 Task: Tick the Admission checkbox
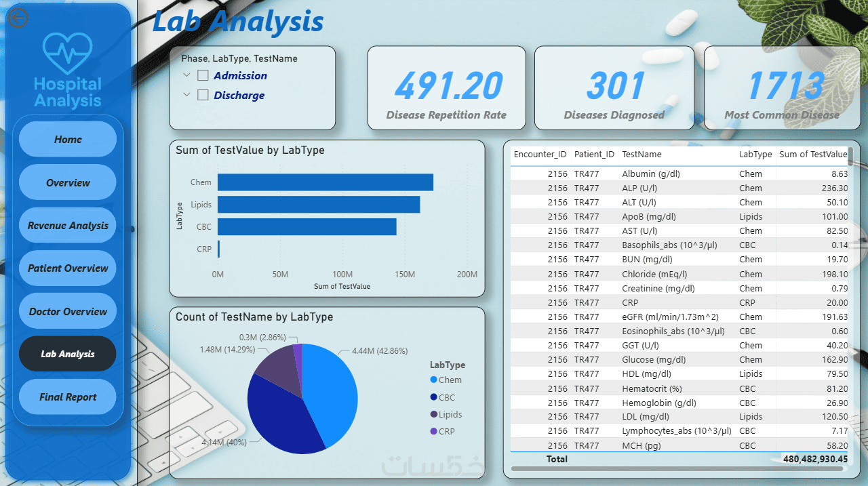[x=203, y=76]
